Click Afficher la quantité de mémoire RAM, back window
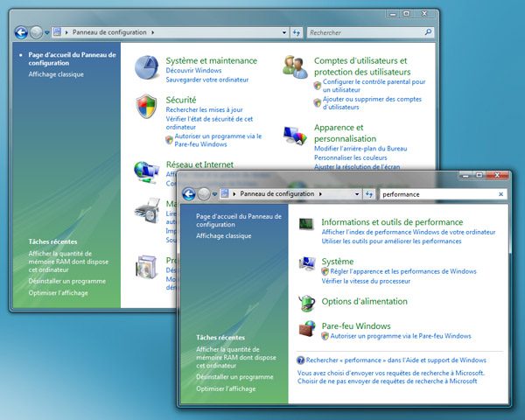 pos(68,262)
